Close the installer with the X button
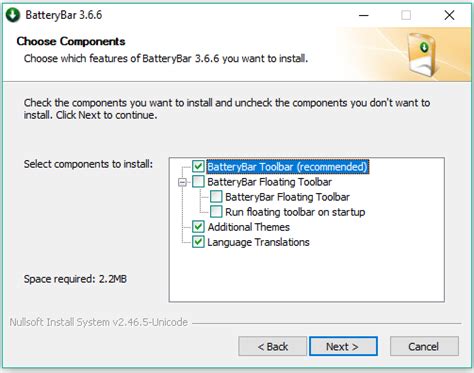Image resolution: width=474 pixels, height=373 pixels. point(449,15)
